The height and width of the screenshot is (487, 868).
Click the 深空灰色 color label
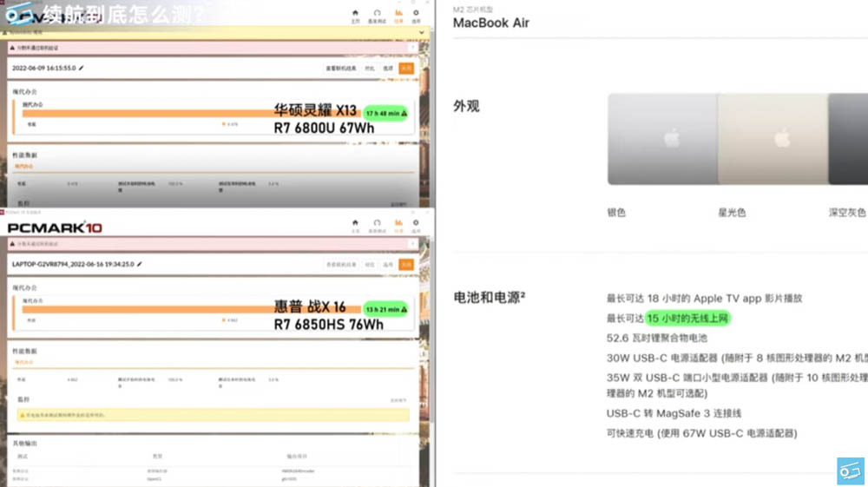(x=847, y=213)
